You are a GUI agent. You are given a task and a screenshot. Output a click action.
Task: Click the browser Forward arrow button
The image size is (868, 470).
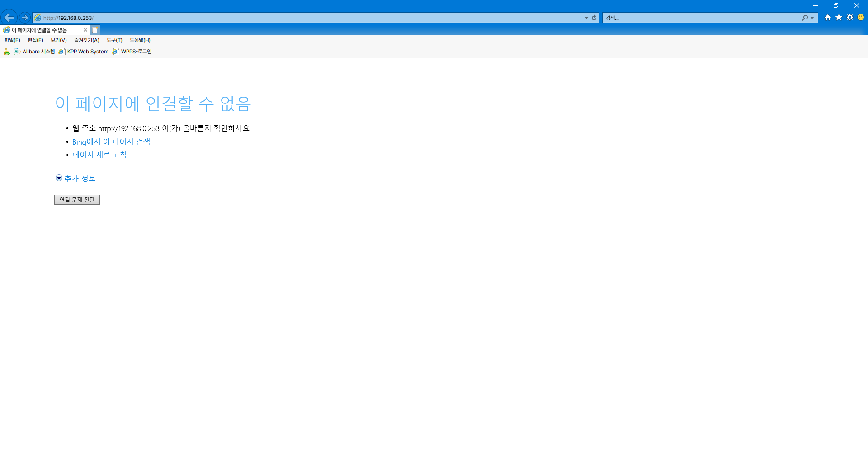tap(25, 18)
